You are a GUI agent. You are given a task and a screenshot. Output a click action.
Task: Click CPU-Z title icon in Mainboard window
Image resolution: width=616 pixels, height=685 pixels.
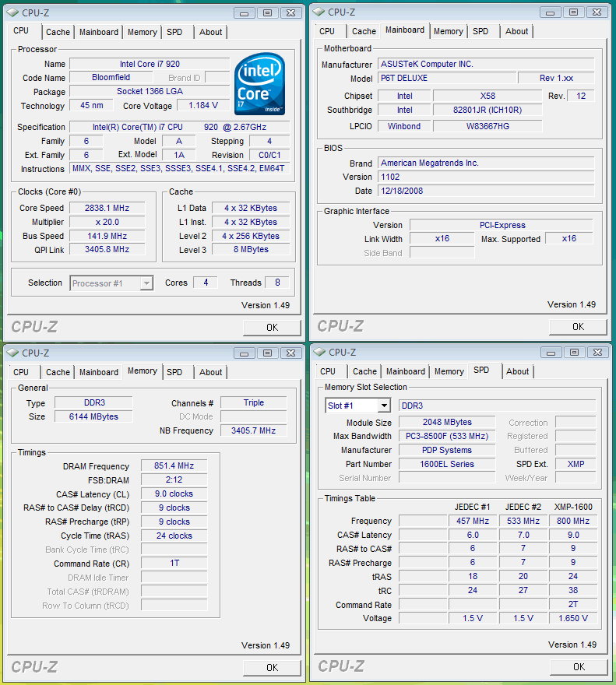pyautogui.click(x=319, y=12)
